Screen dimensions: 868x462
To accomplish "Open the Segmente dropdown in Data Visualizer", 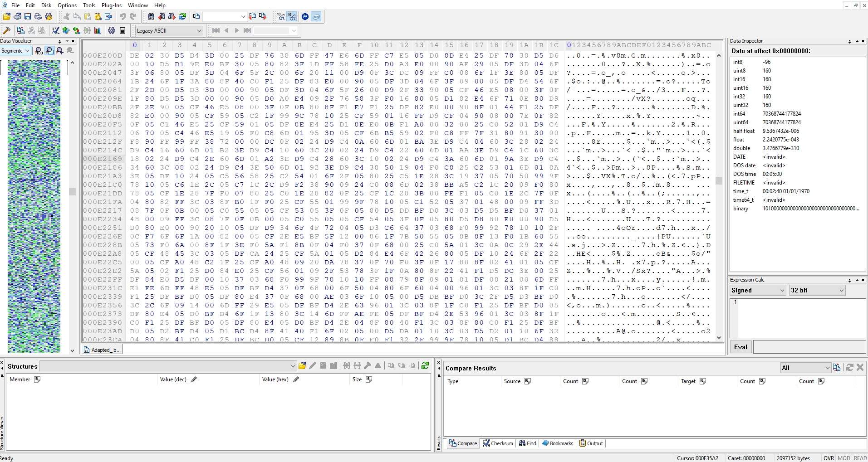I will (15, 51).
